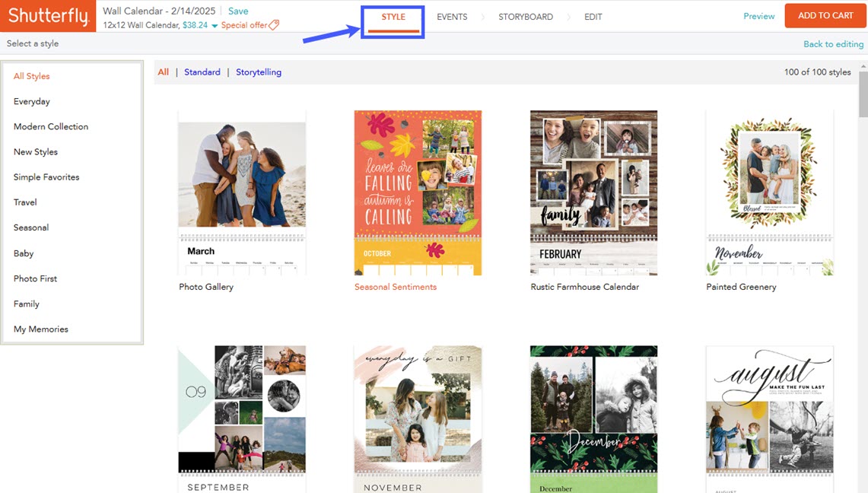868x493 pixels.
Task: Switch to the EVENTS step
Action: click(452, 16)
